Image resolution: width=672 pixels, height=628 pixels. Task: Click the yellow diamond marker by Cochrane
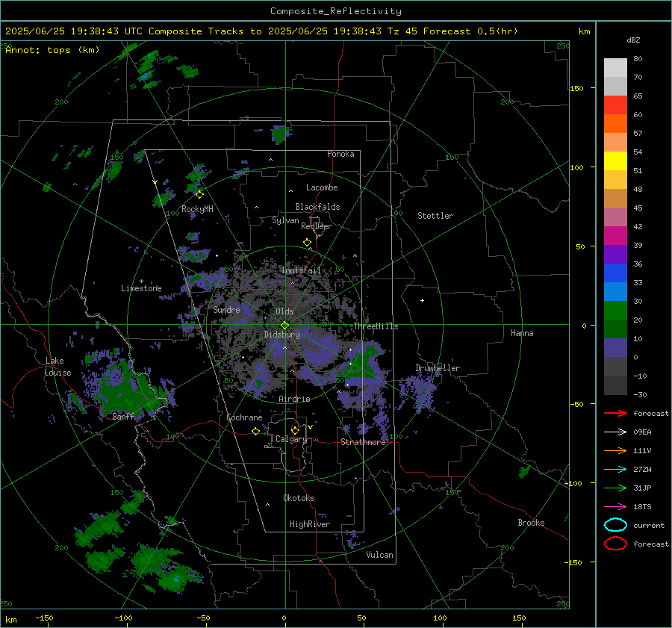click(x=256, y=431)
